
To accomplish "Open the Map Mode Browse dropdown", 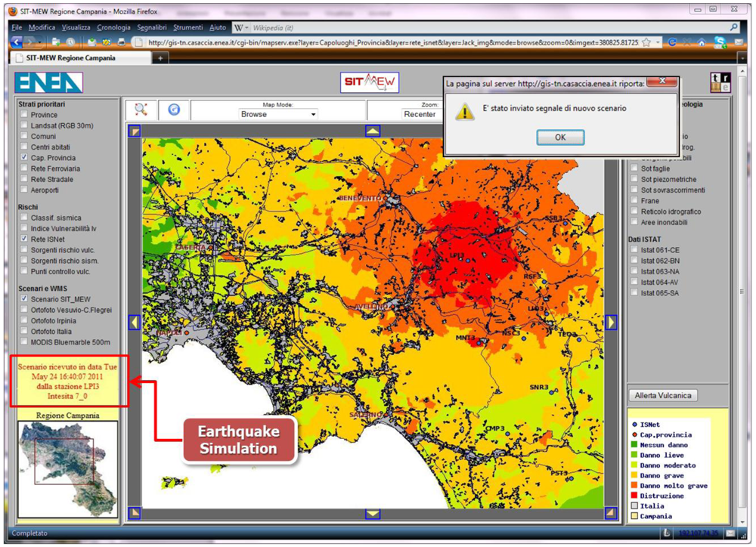I will 278,114.
